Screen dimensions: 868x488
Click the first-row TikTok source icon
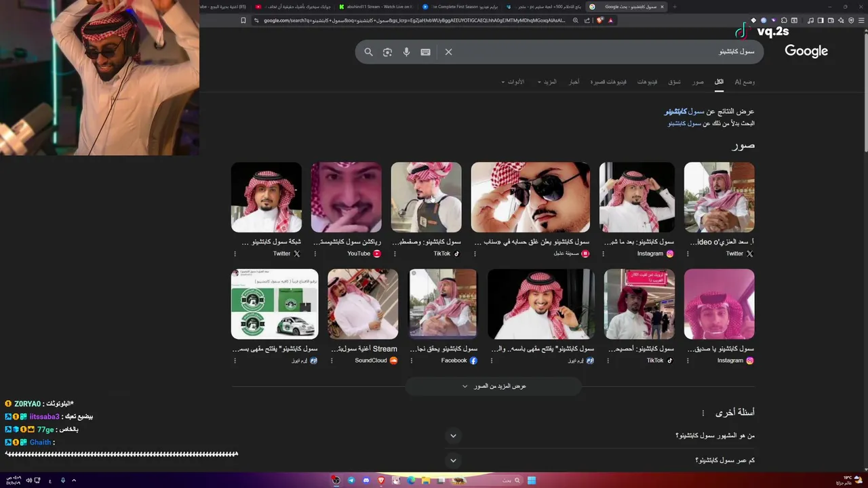[456, 253]
